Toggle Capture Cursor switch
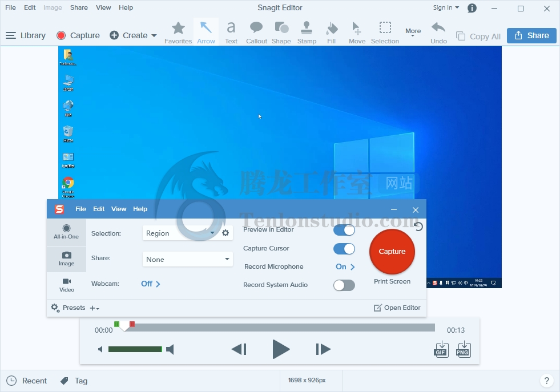Image resolution: width=560 pixels, height=392 pixels. (x=344, y=249)
